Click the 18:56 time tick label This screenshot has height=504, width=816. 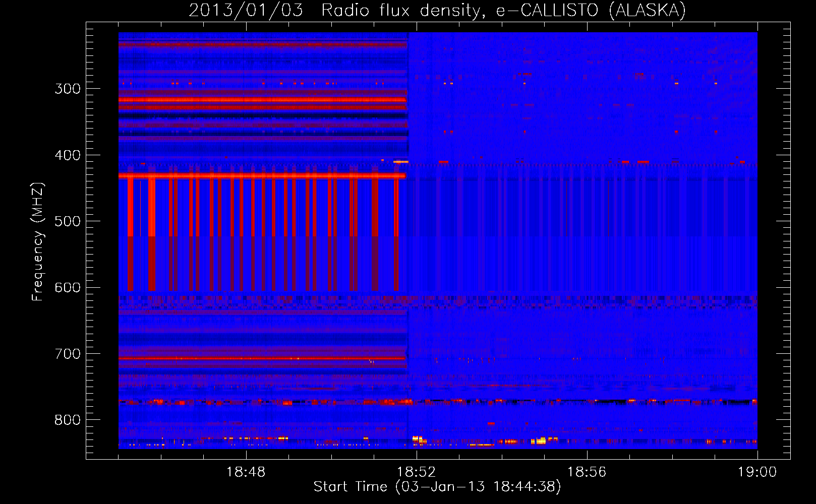(x=587, y=472)
